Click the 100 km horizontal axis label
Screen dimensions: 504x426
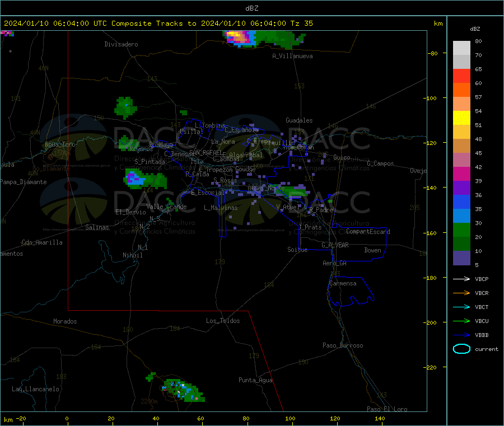[290, 418]
